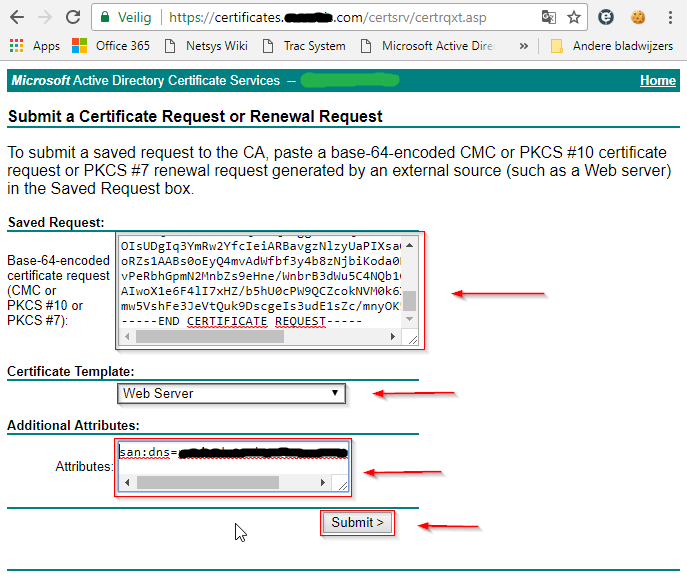Click the browser back arrow
Image resolution: width=687 pixels, height=577 pixels.
click(x=15, y=17)
